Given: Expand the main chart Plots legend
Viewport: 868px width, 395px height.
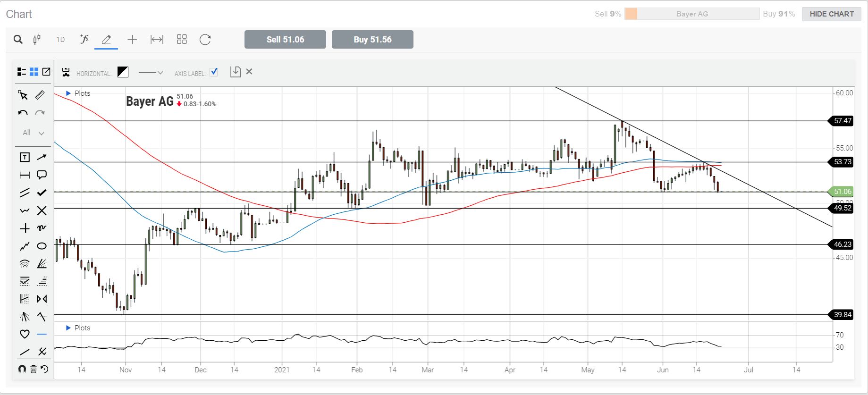Looking at the screenshot, I should pos(78,93).
